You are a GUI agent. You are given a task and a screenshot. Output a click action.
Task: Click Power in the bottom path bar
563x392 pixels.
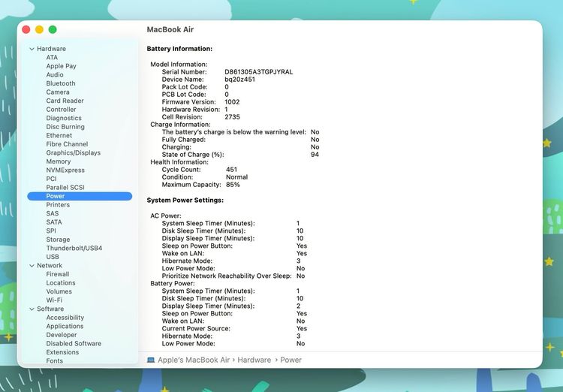tap(291, 360)
